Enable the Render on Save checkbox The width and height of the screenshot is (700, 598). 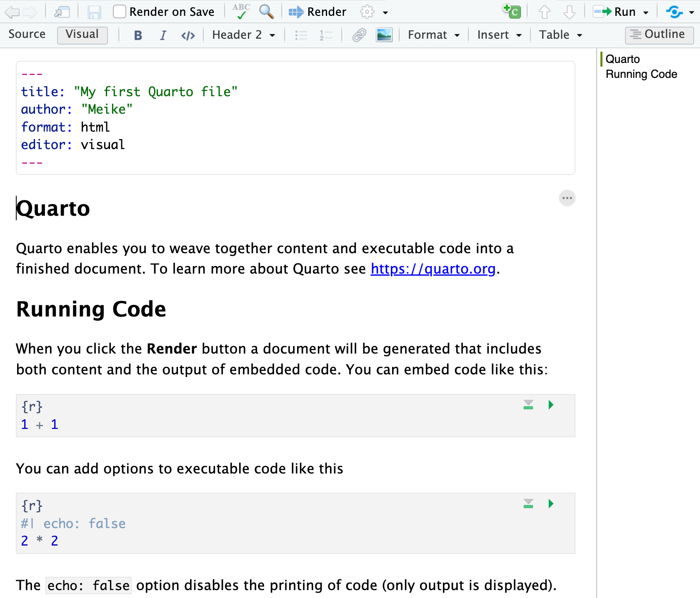(x=120, y=12)
